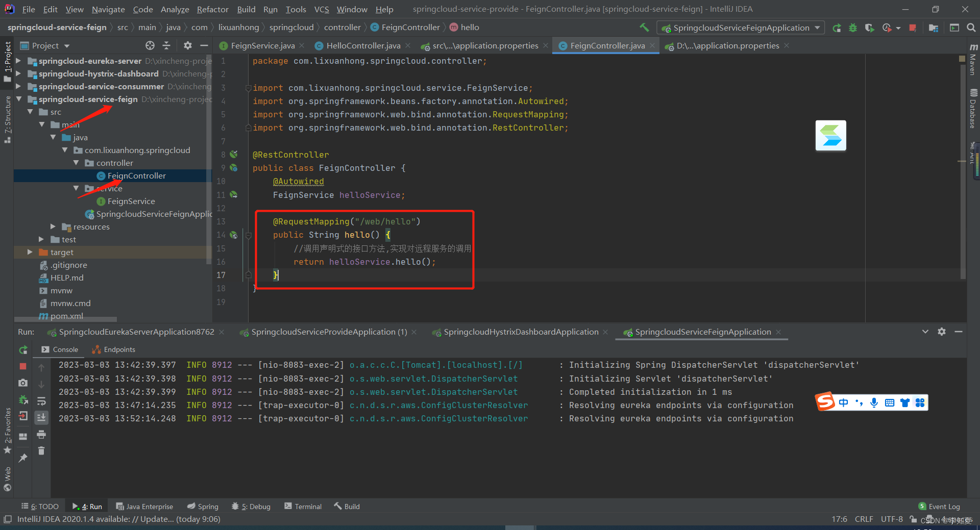The width and height of the screenshot is (980, 530).
Task: Expand the test folder
Action: coord(42,239)
